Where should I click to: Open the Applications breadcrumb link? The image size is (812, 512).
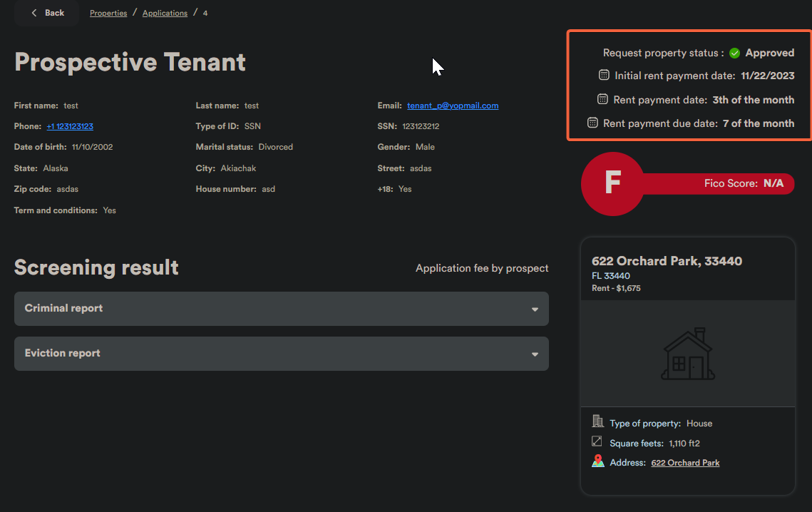[165, 13]
